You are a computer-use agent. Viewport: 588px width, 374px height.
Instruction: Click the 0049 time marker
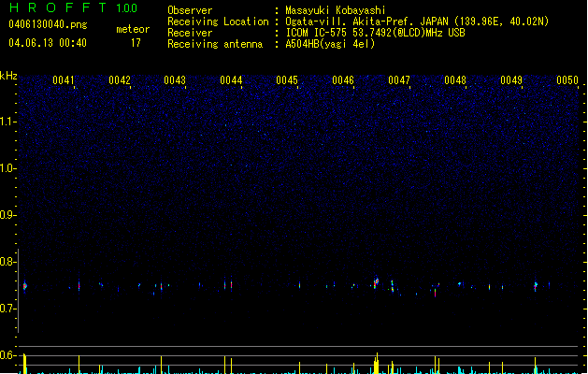tap(511, 80)
